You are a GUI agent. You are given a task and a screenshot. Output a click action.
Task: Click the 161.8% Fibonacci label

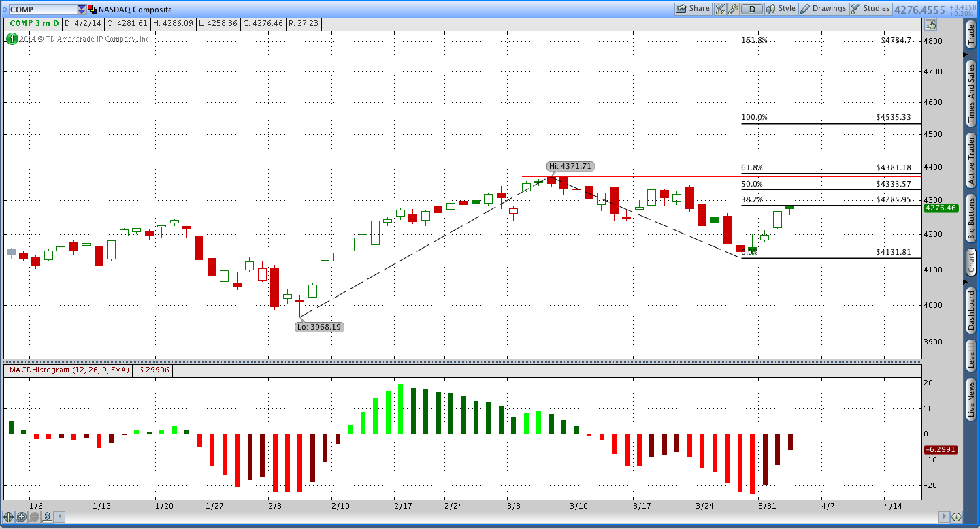754,40
